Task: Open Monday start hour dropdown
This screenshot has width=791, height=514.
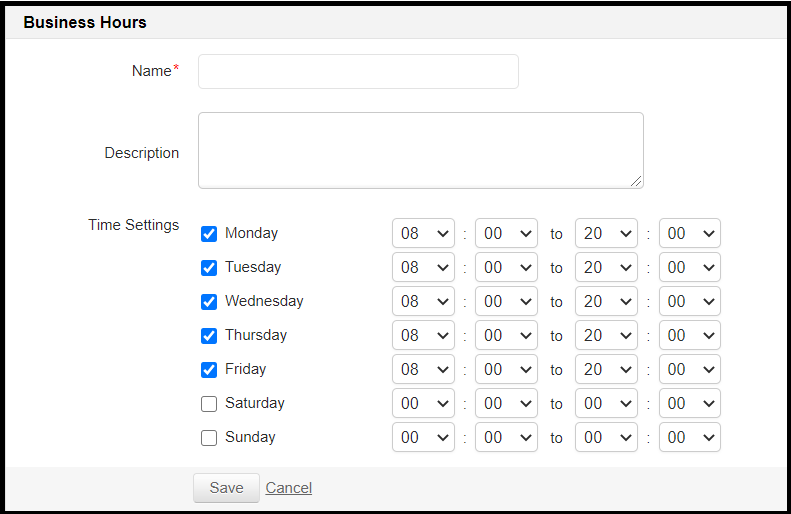Action: pos(423,234)
